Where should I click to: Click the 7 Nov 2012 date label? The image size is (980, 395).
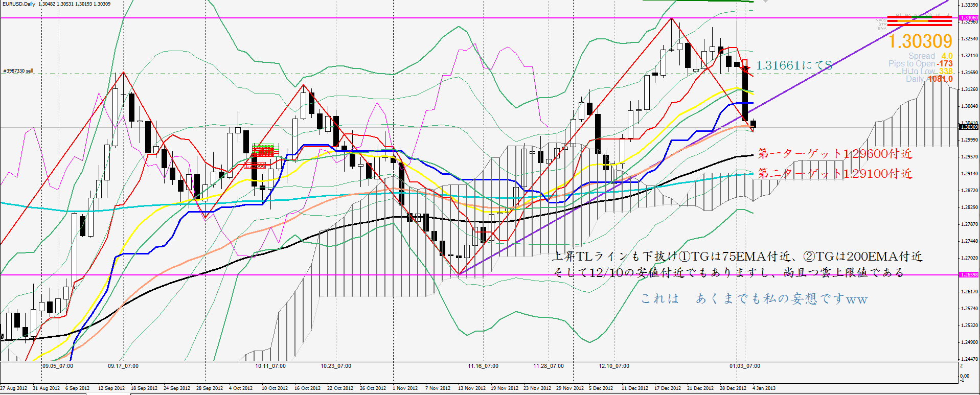pos(437,388)
